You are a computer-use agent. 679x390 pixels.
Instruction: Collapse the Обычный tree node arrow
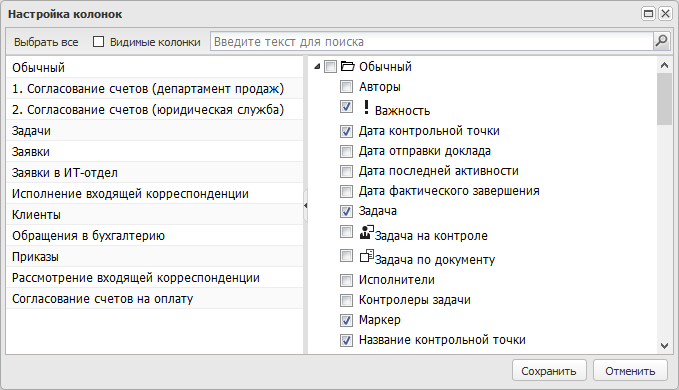coord(317,67)
